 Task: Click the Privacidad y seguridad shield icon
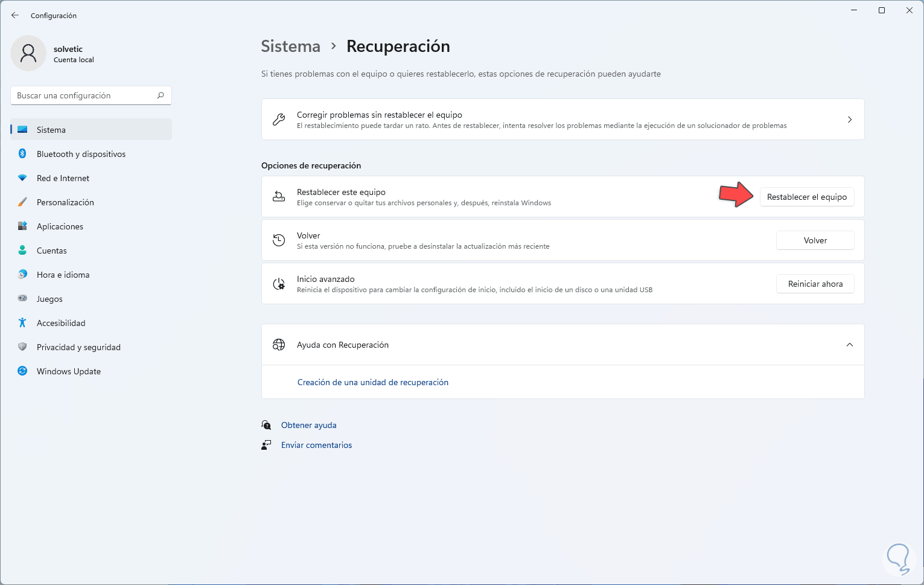point(22,347)
